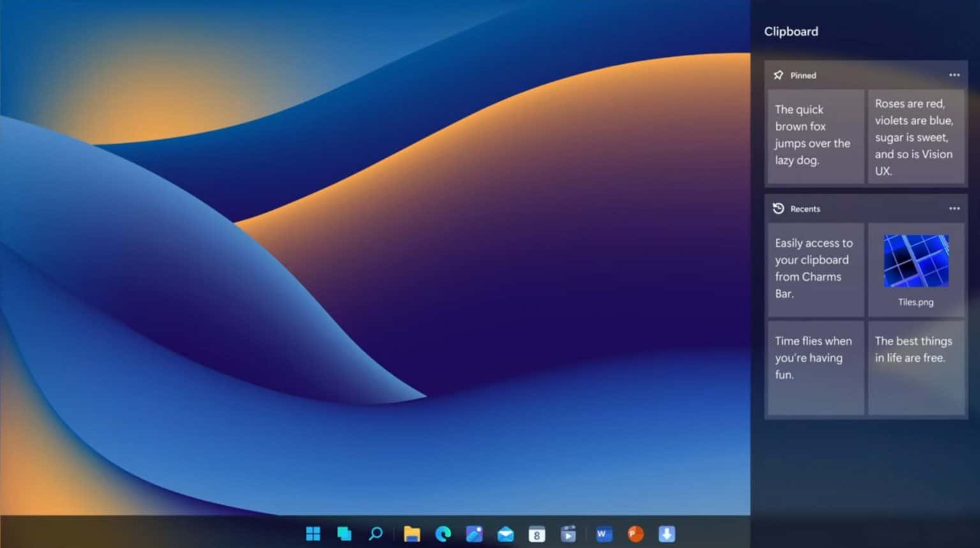Click the Downloads arrow icon on taskbar
980x548 pixels.
point(667,533)
